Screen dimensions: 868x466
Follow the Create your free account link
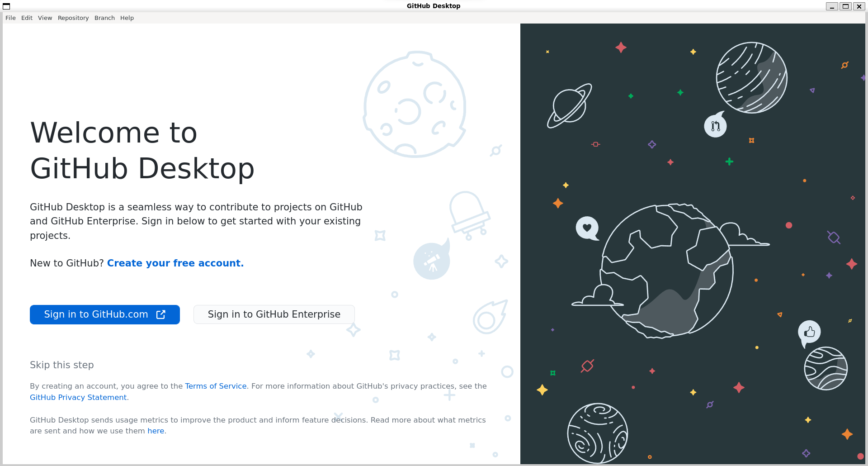[175, 263]
